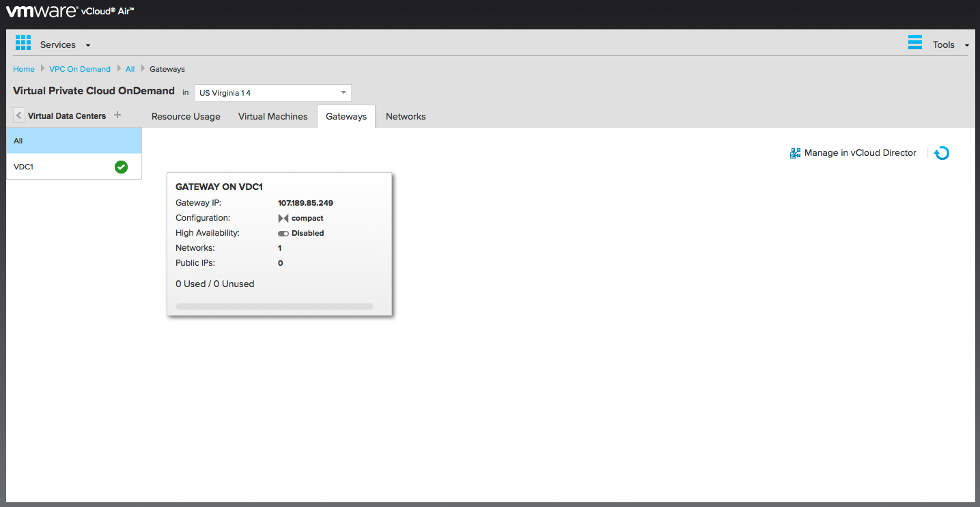This screenshot has height=507, width=980.
Task: Click the refresh icon
Action: click(x=942, y=153)
